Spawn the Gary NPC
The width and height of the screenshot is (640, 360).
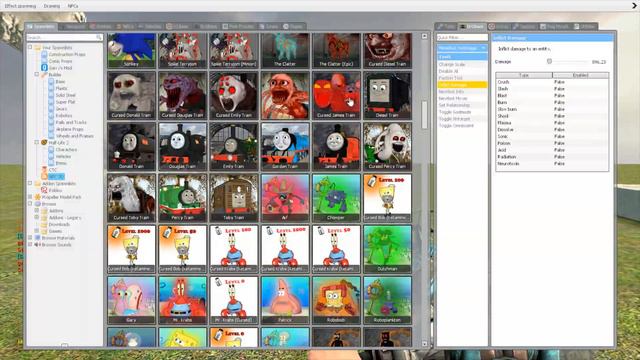(x=131, y=300)
